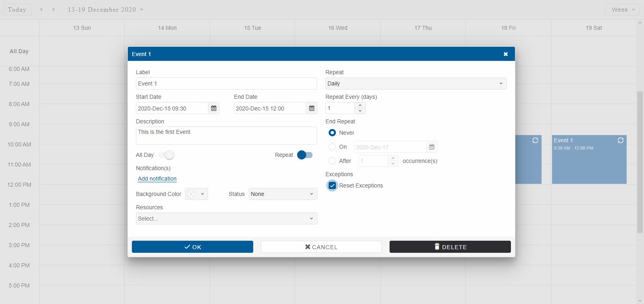
Task: Click the Add notification link
Action: click(157, 179)
